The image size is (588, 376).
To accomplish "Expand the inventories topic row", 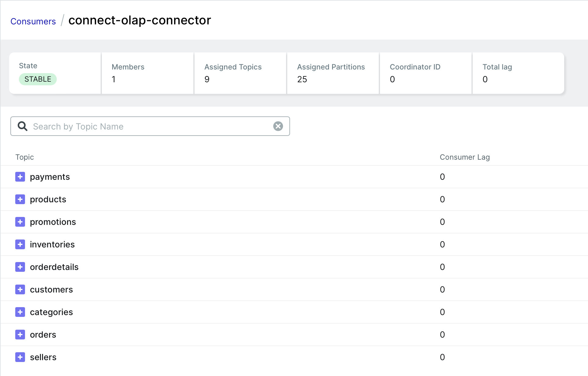I will (x=20, y=244).
